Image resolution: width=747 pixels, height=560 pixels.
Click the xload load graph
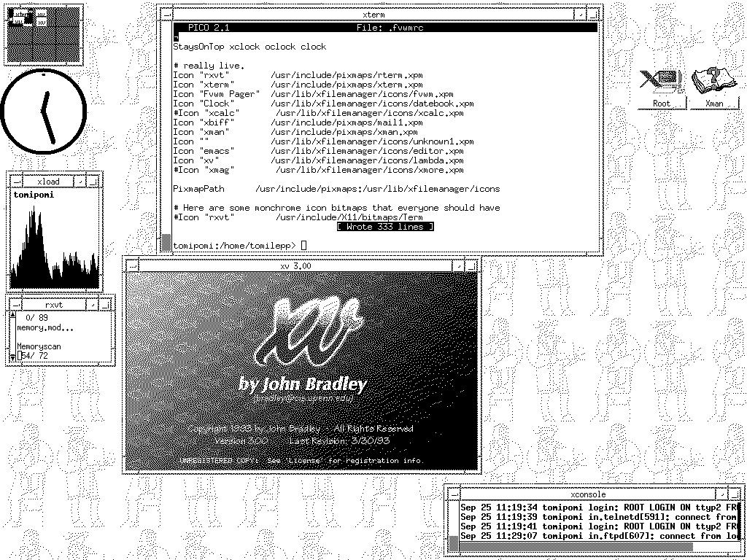click(54, 248)
